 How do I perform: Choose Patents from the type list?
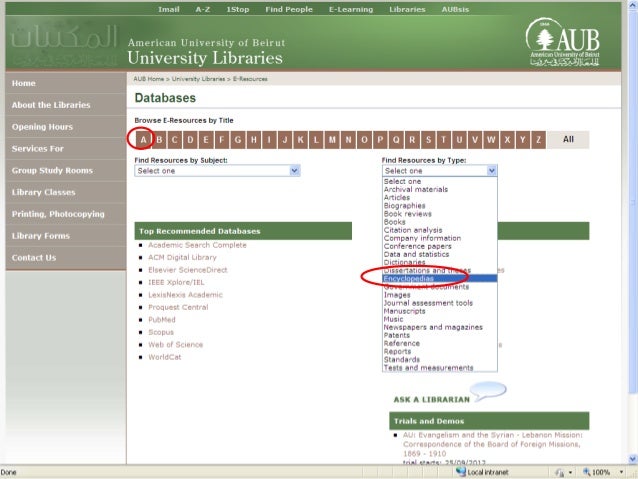tap(439, 335)
